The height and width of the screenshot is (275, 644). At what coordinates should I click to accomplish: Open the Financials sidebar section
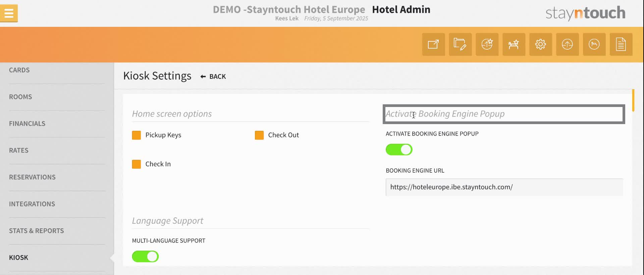[27, 124]
